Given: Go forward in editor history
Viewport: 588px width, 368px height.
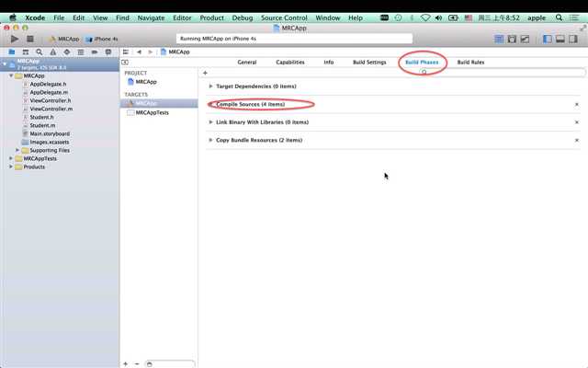Looking at the screenshot, I should [x=150, y=52].
